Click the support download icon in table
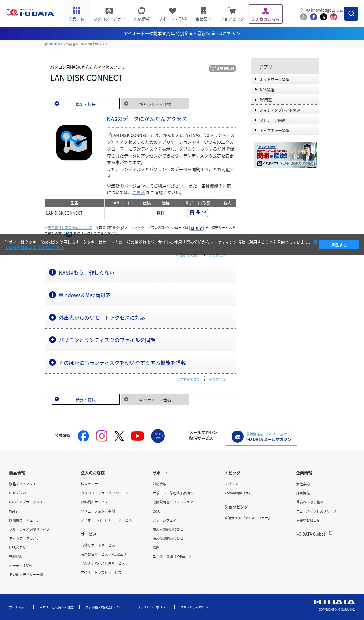Screen dimensions: 364x620 (x=198, y=213)
